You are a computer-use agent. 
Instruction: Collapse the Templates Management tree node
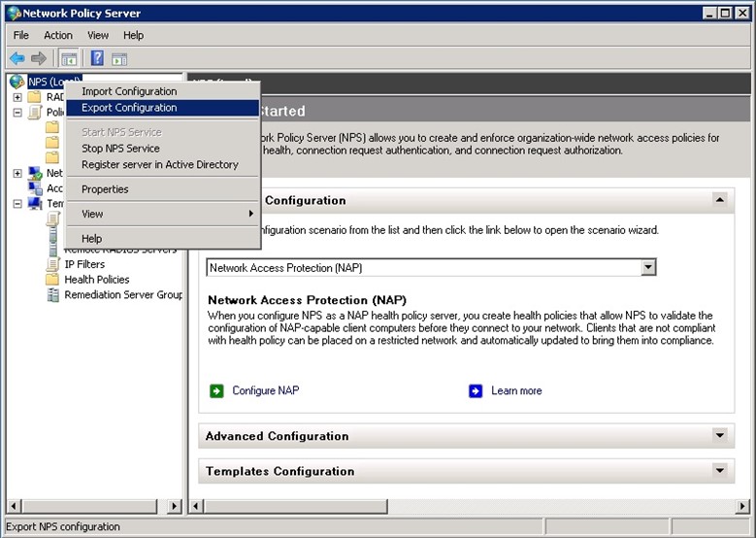pyautogui.click(x=17, y=204)
